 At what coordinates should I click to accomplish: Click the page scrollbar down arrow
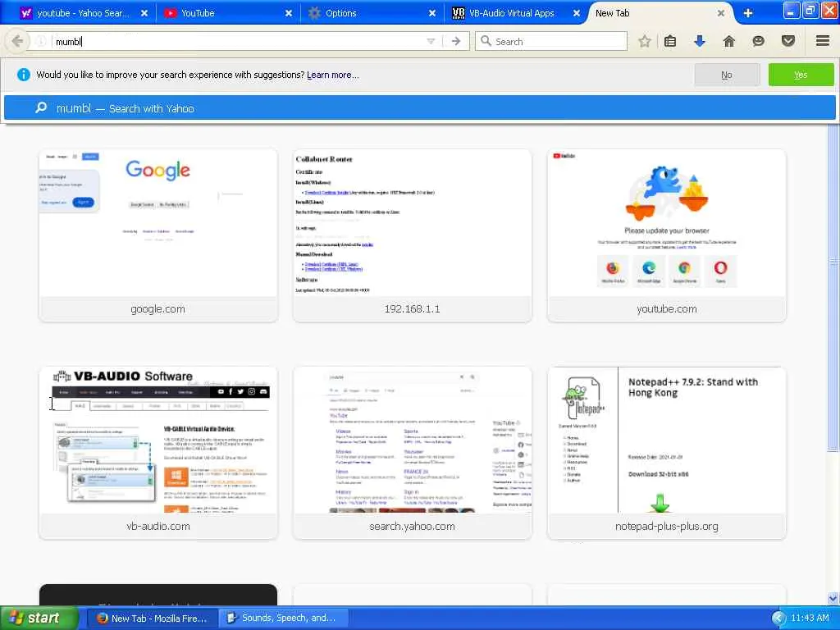coord(833,598)
